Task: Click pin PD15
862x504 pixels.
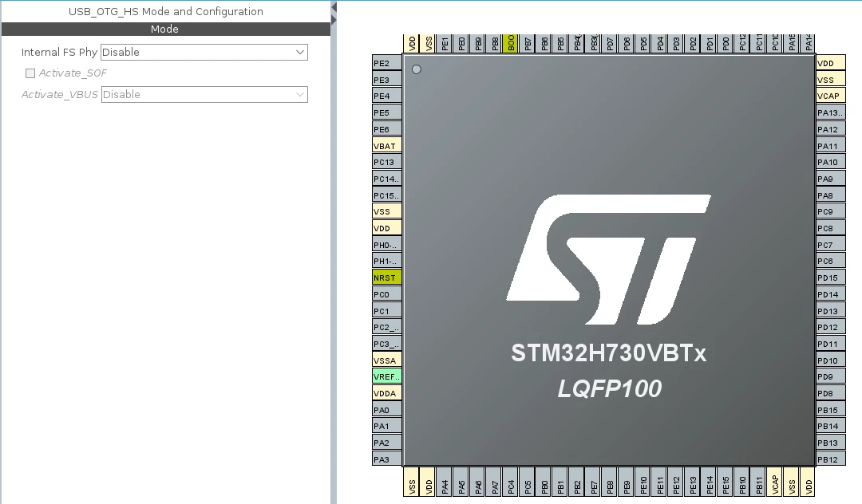Action: [831, 278]
